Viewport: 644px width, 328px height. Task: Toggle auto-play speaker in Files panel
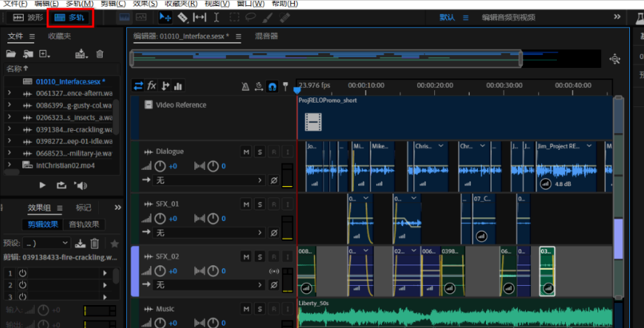tap(80, 185)
